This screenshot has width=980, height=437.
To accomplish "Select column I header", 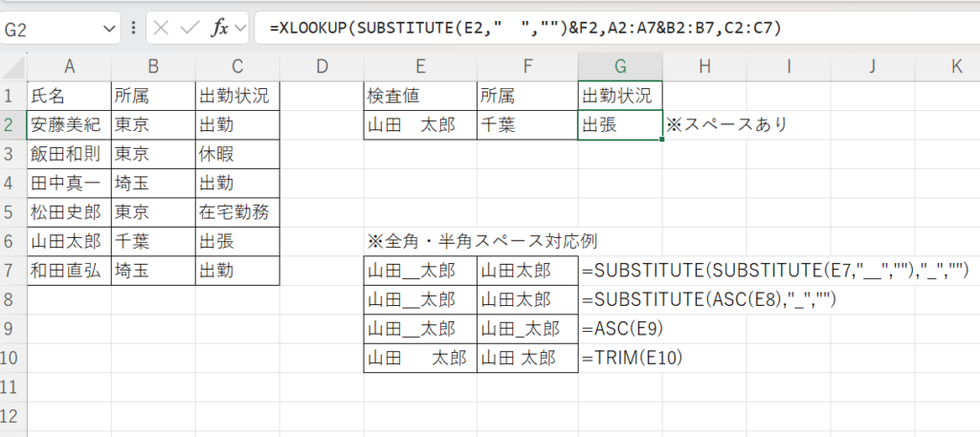I will click(789, 67).
